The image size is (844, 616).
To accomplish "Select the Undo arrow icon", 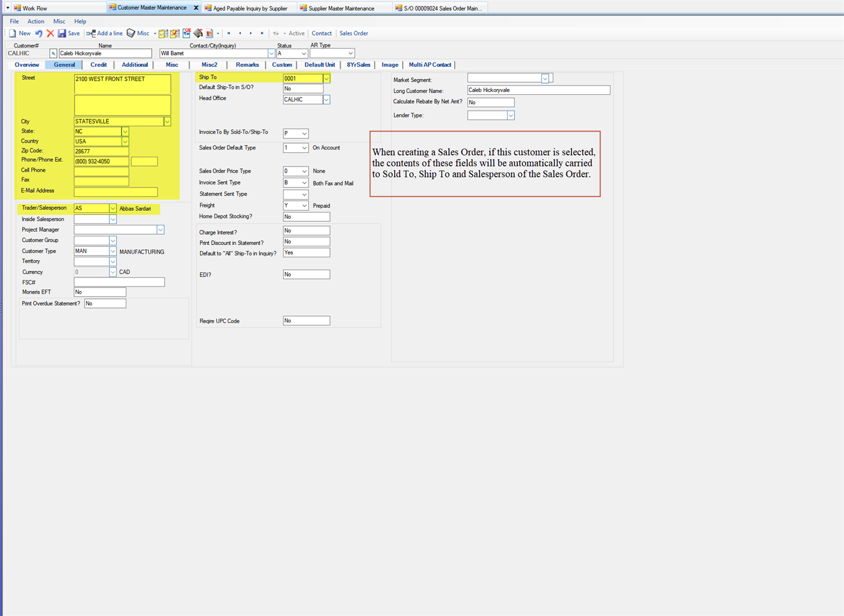I will pyautogui.click(x=39, y=33).
